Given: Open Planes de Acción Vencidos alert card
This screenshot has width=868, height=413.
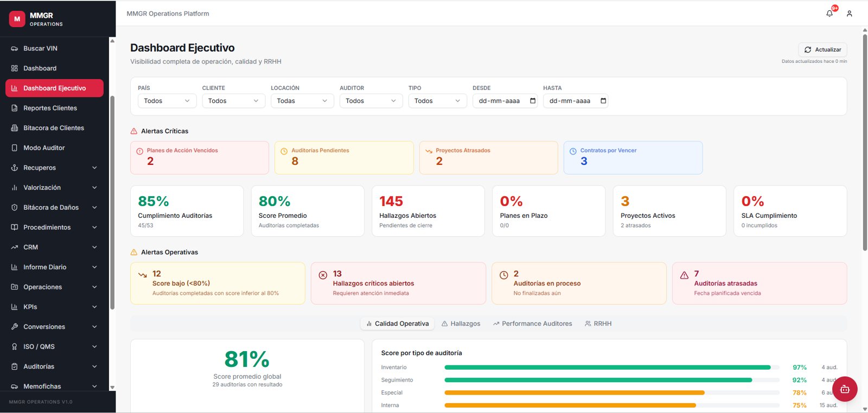Looking at the screenshot, I should click(200, 158).
